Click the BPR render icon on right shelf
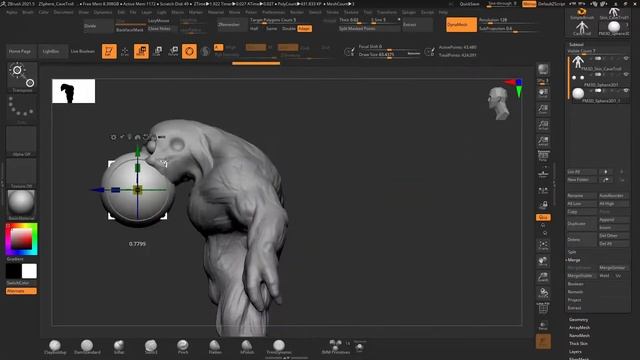 [x=543, y=69]
